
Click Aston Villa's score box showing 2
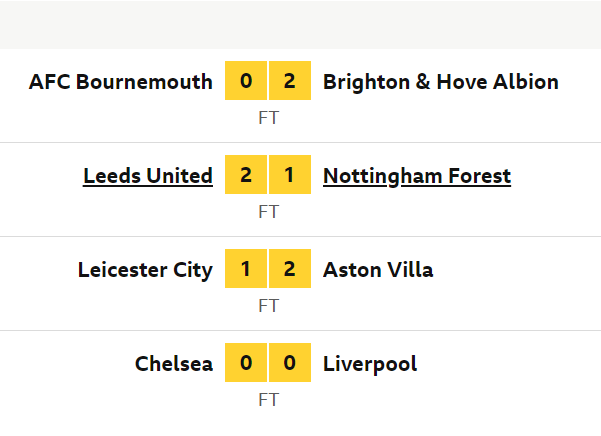point(290,269)
